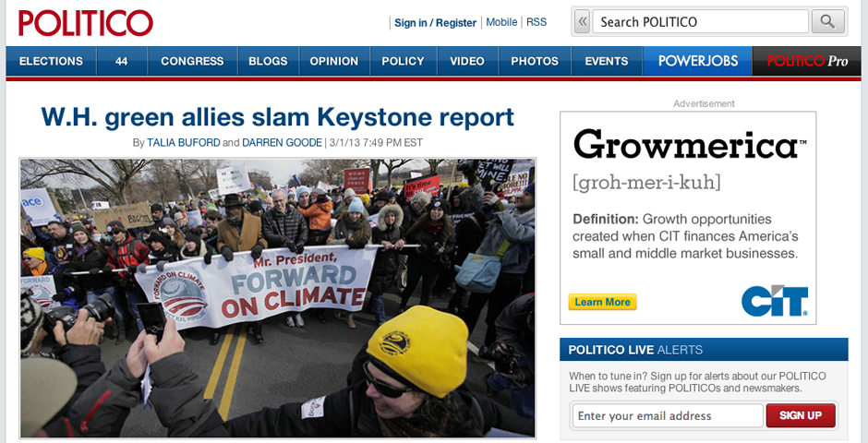This screenshot has width=868, height=443.
Task: Open the Elections section
Action: pos(51,61)
